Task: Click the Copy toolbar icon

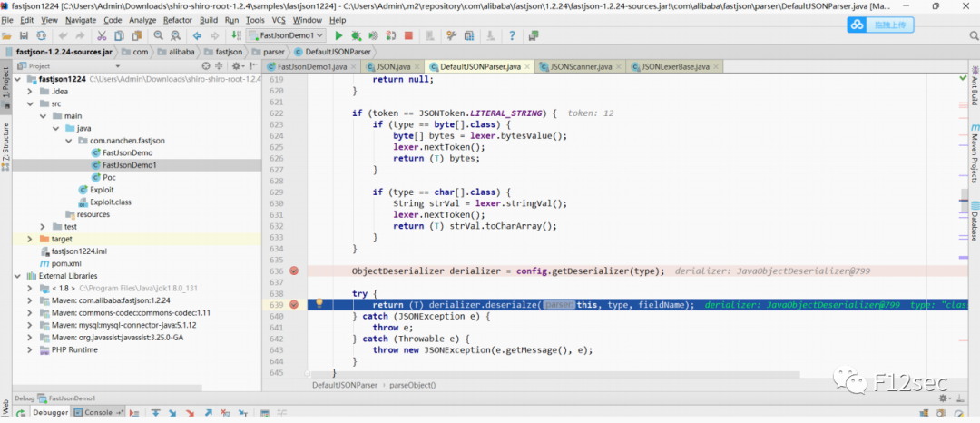Action: [118, 35]
